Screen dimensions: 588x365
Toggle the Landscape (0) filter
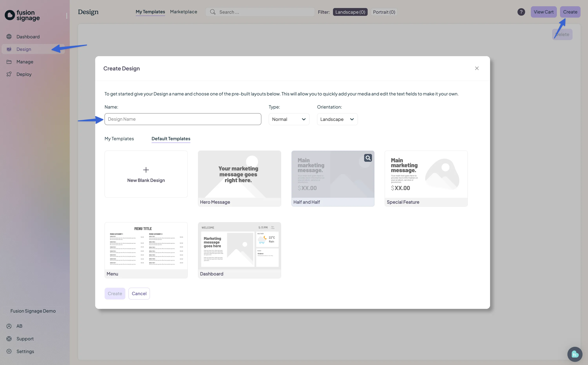[350, 12]
